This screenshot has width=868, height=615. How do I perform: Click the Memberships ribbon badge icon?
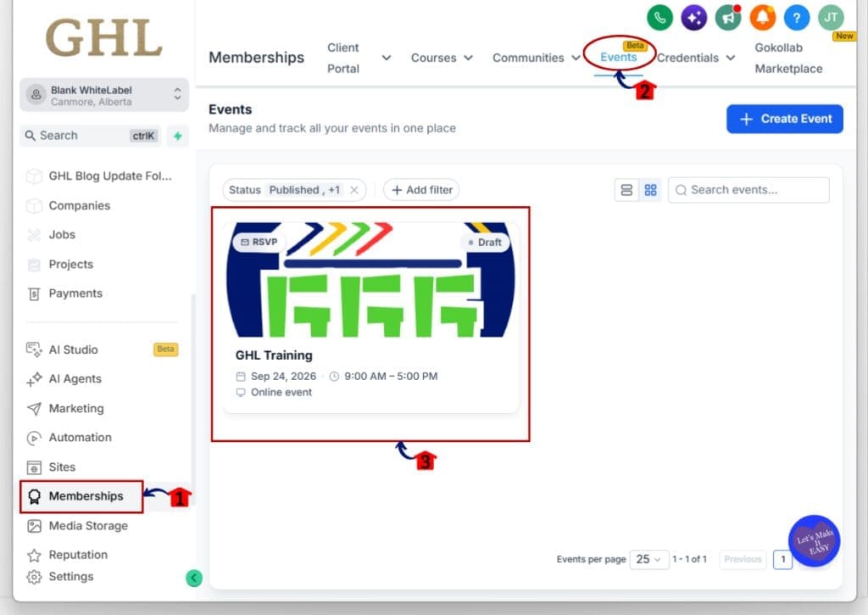[x=34, y=497]
